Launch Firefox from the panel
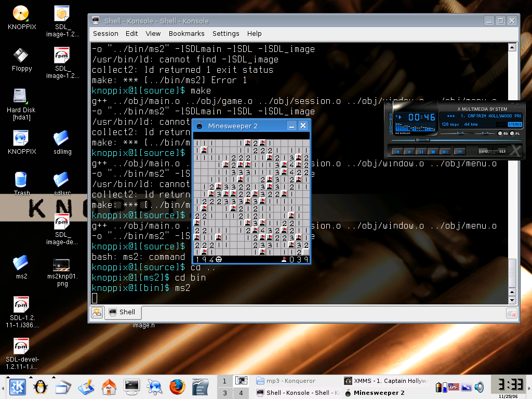532x399 pixels. (177, 387)
